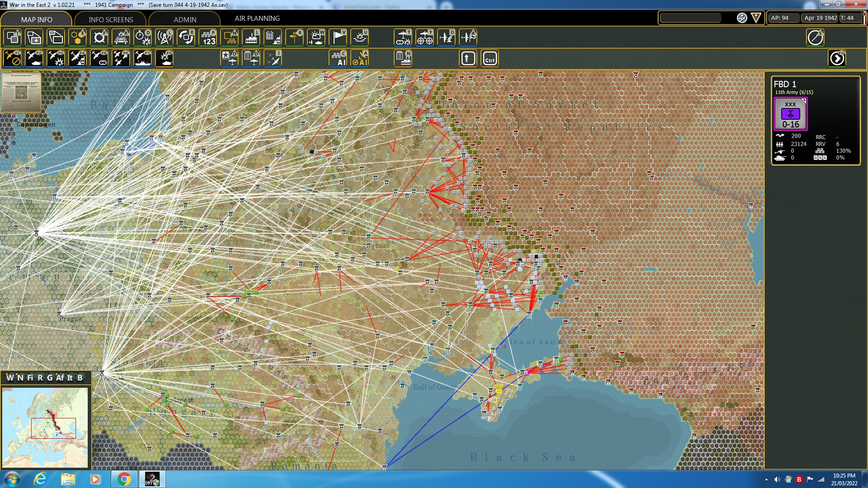The width and height of the screenshot is (868, 488).
Task: Click the orange AI auto icon (A)
Action: coord(360,59)
